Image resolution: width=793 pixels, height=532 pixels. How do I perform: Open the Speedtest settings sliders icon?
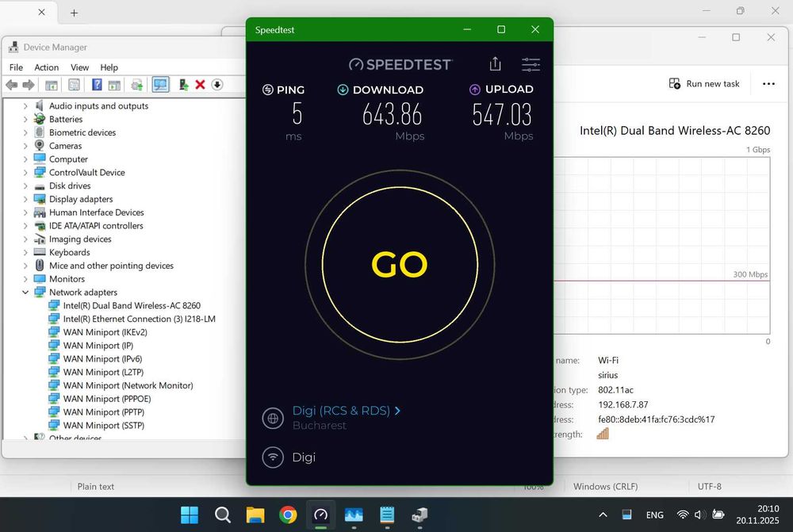531,64
